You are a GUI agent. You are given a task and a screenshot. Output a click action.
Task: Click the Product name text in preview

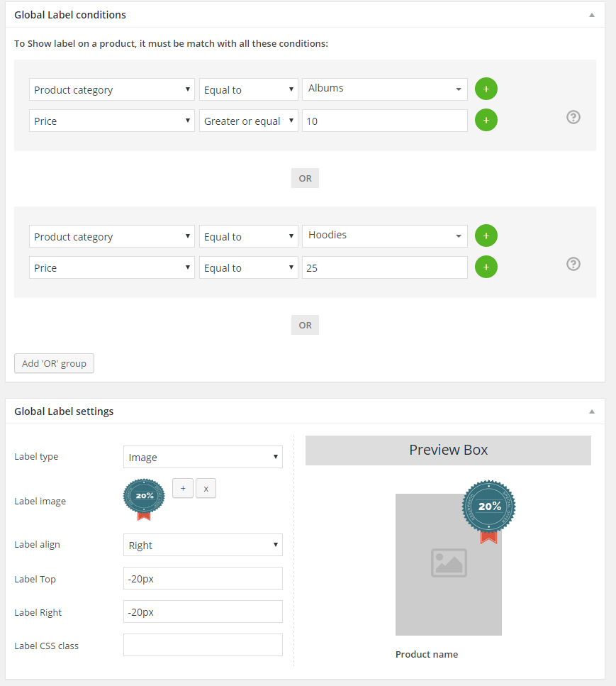[x=427, y=655]
